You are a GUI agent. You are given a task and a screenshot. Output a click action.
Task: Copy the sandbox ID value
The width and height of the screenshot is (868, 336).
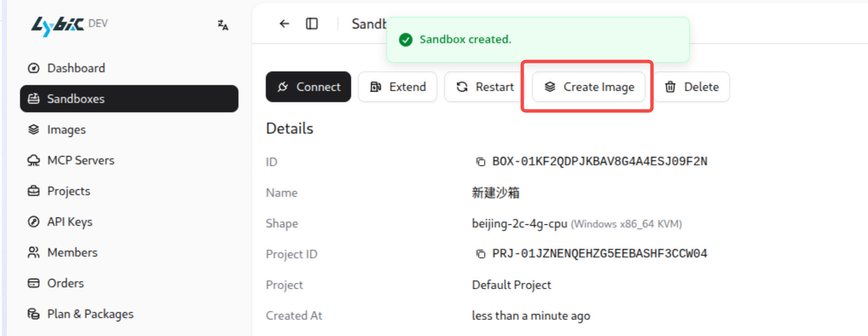click(481, 161)
